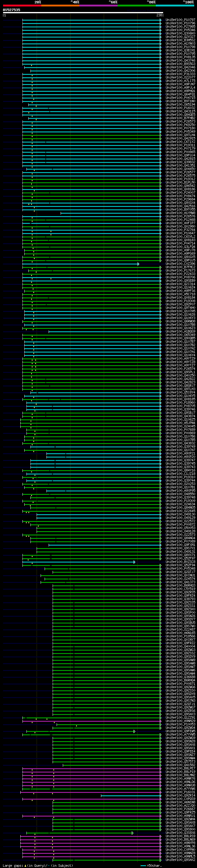Viewport: 197px width, 868px height.
Task: Open hit UniRef100_A7LIT5
Action: pyautogui.click(x=180, y=81)
